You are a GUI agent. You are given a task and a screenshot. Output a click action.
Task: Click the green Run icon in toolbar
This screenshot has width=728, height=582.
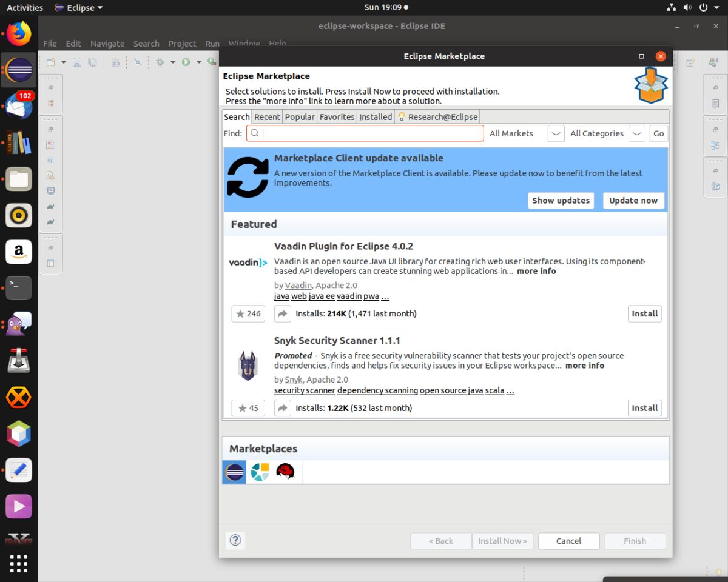click(x=186, y=62)
